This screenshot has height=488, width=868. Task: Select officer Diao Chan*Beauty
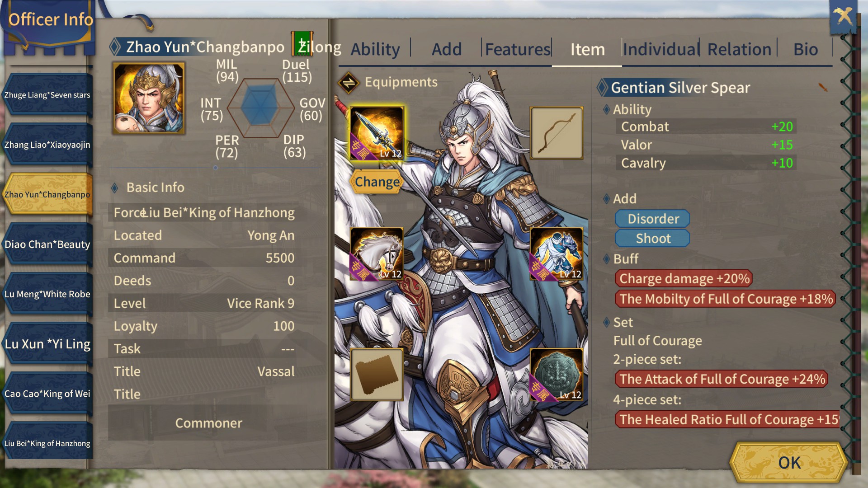(x=47, y=244)
